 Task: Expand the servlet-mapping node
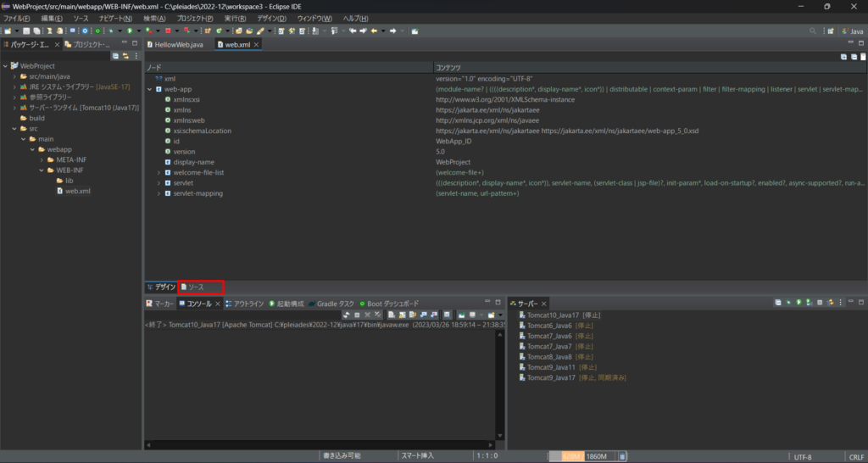(159, 193)
